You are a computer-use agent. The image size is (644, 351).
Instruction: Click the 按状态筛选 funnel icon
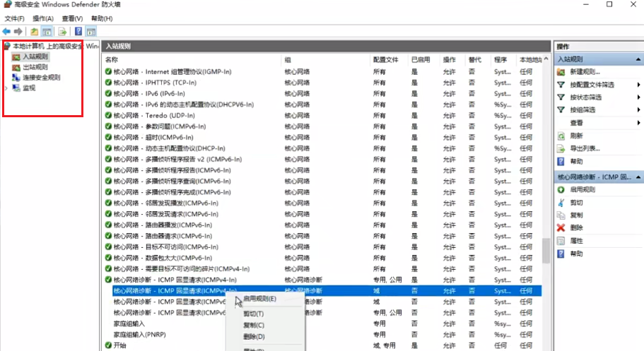point(561,97)
